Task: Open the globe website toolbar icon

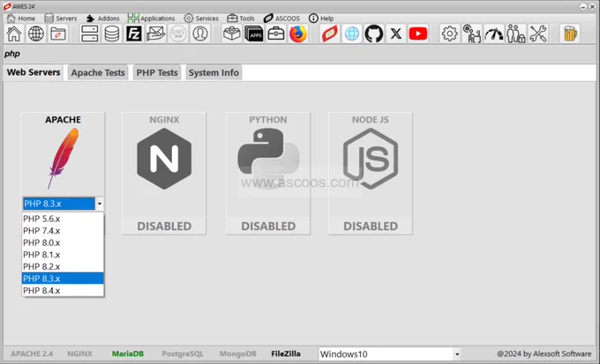Action: (36, 33)
